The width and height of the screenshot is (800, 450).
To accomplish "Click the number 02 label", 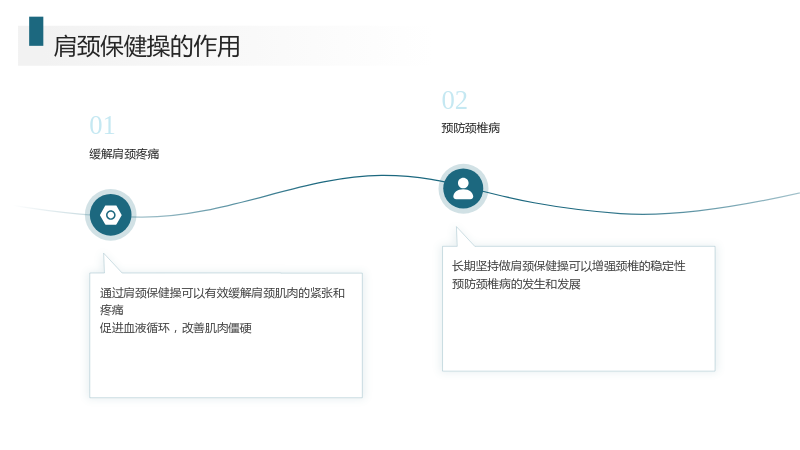I will click(455, 100).
